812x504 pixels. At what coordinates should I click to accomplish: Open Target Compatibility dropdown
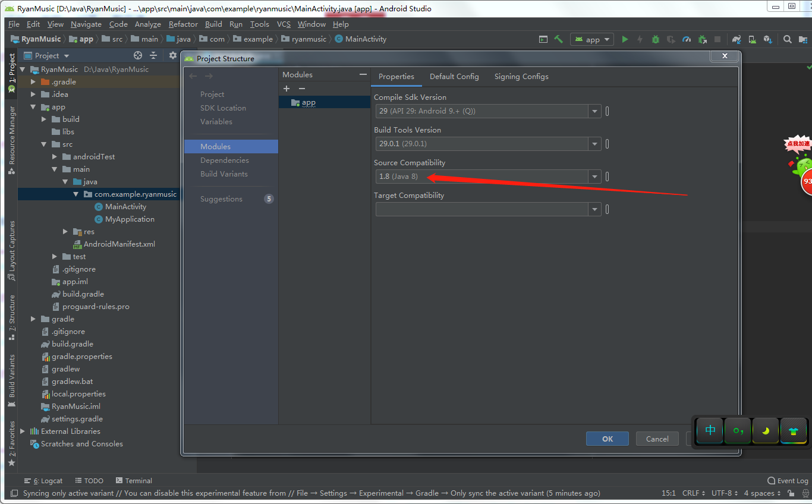click(x=594, y=209)
